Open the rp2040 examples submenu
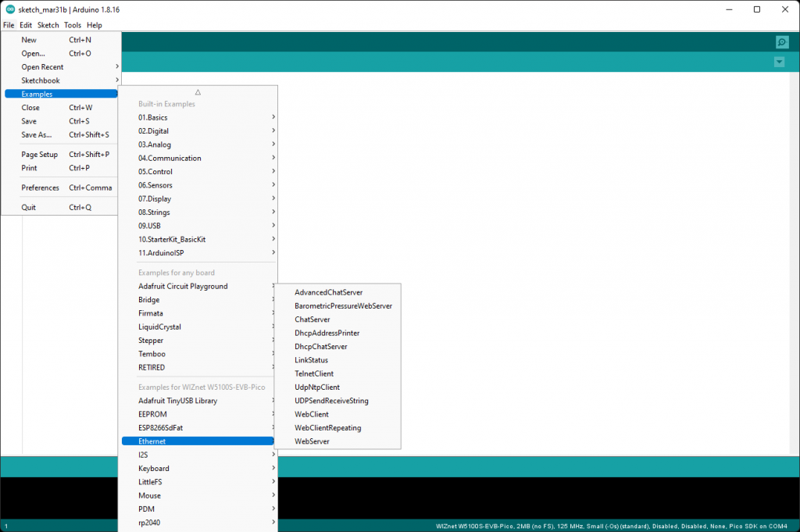The width and height of the screenshot is (800, 532). coord(198,523)
